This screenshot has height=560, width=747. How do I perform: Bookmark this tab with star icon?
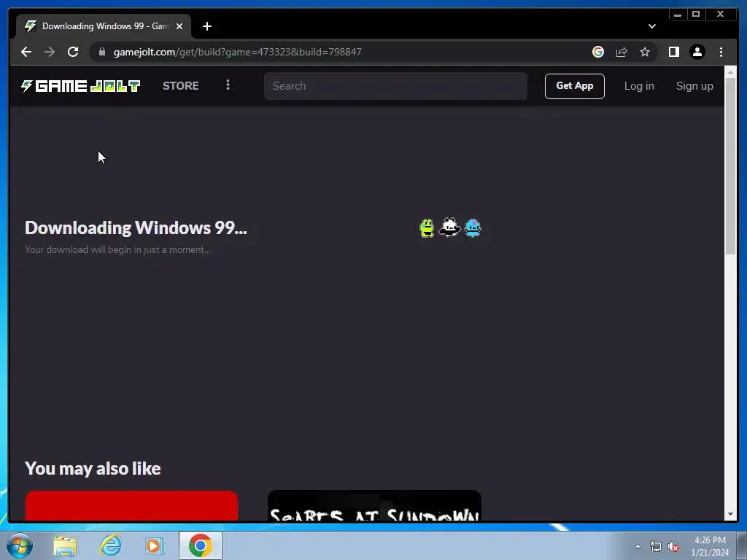[645, 52]
